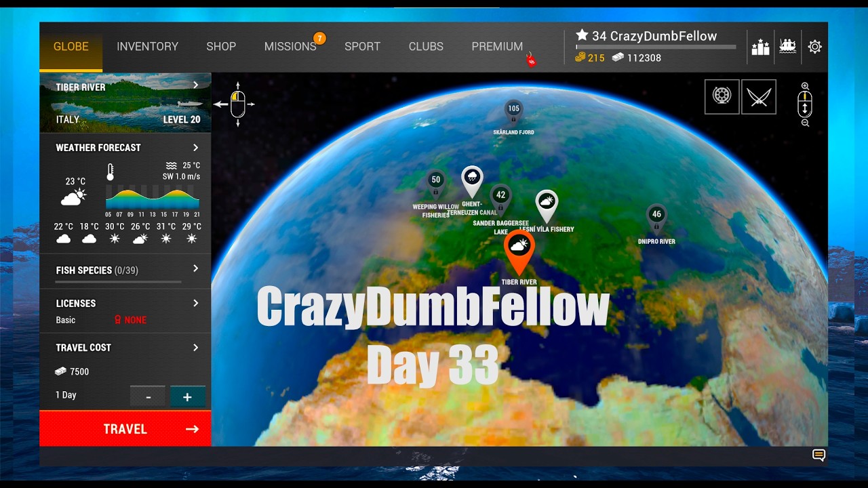Click the red NONE license status

coord(132,320)
